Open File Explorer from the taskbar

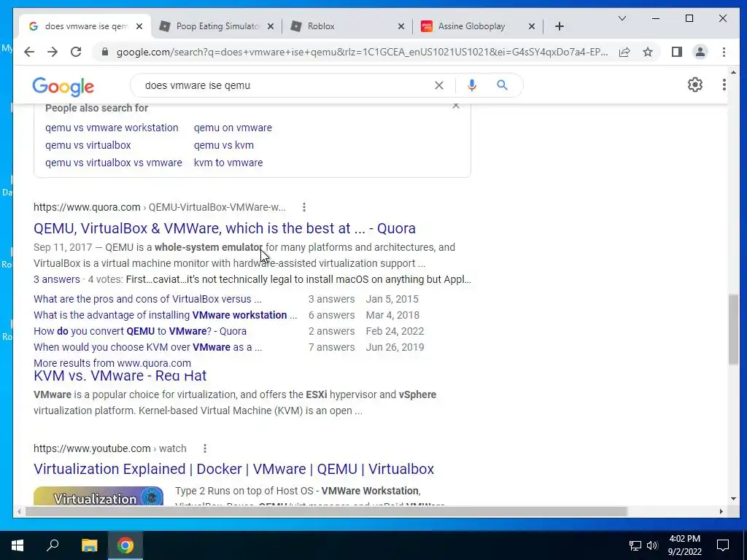tap(89, 545)
